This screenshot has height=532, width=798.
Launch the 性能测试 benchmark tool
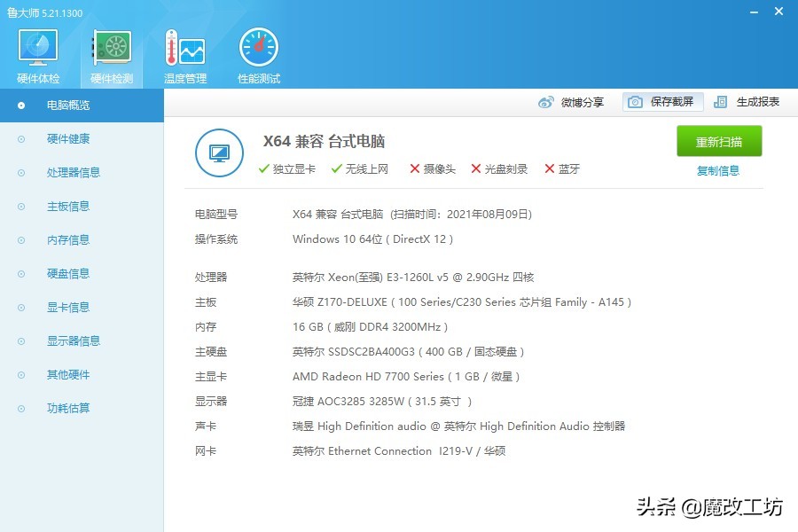click(257, 53)
